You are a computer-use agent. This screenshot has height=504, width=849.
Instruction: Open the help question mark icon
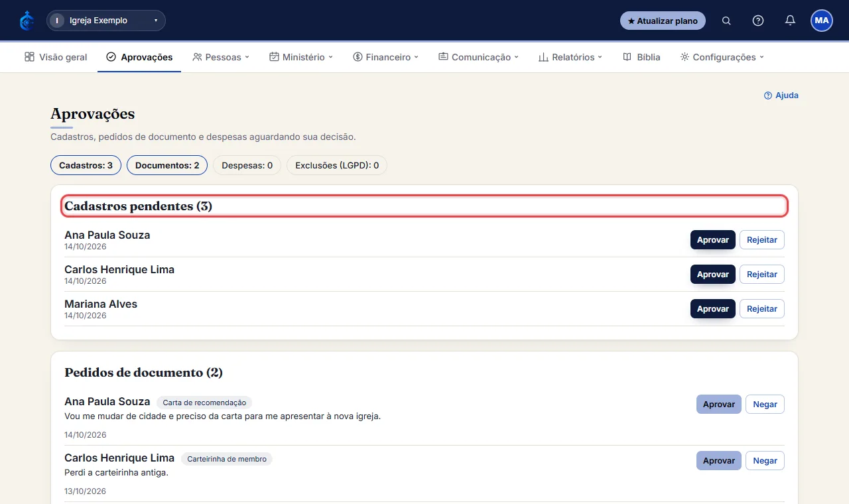click(x=758, y=21)
